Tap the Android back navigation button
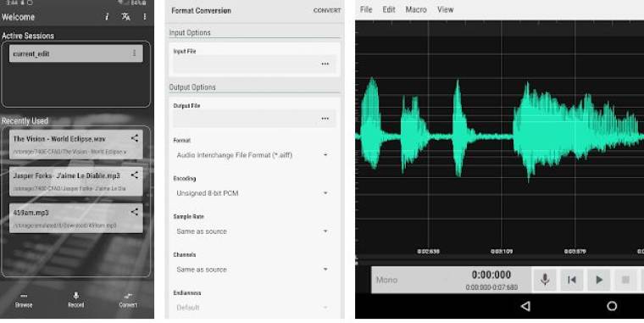Screen dimensions: 644x323 point(525,306)
